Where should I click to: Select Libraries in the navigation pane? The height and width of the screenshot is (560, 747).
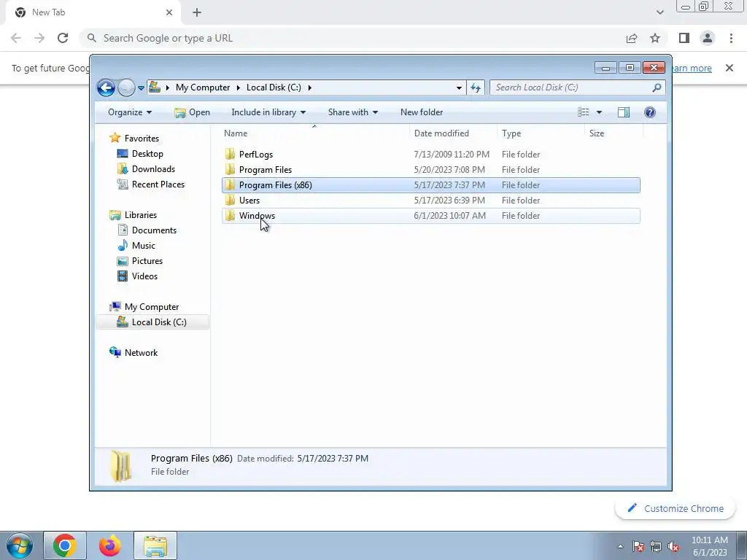[141, 215]
